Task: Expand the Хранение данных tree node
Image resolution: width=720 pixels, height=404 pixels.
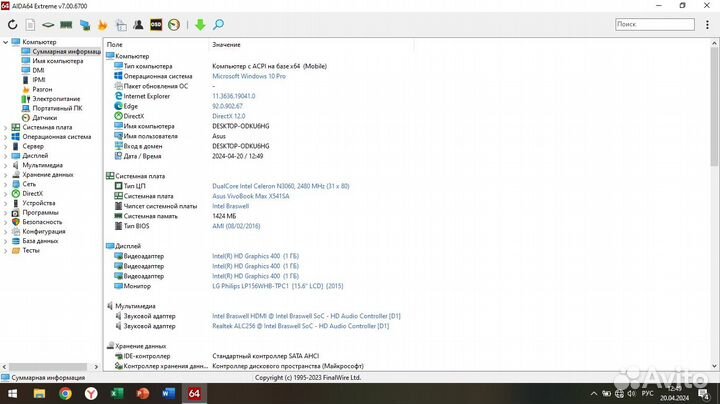Action: 6,175
